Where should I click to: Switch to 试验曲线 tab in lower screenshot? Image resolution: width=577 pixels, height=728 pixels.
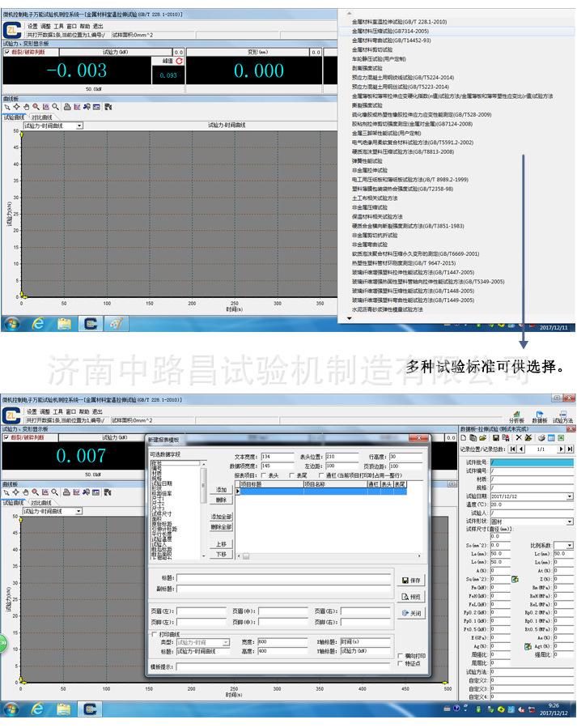tap(14, 503)
